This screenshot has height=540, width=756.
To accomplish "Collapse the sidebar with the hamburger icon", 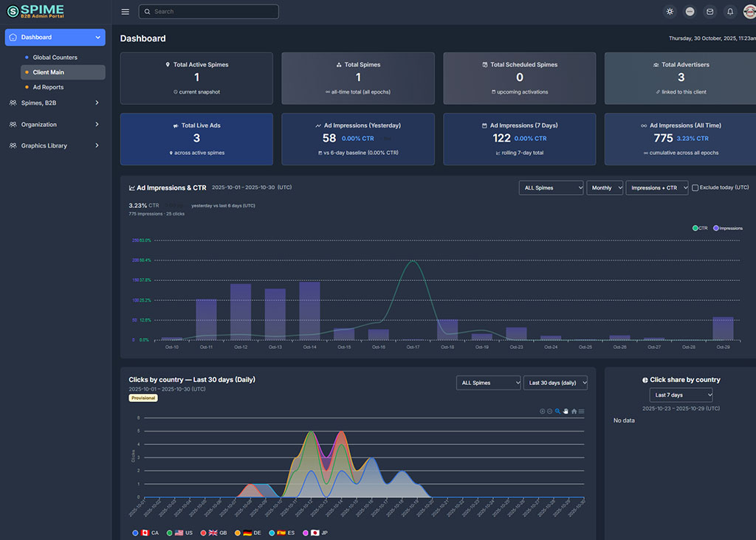I will point(125,11).
